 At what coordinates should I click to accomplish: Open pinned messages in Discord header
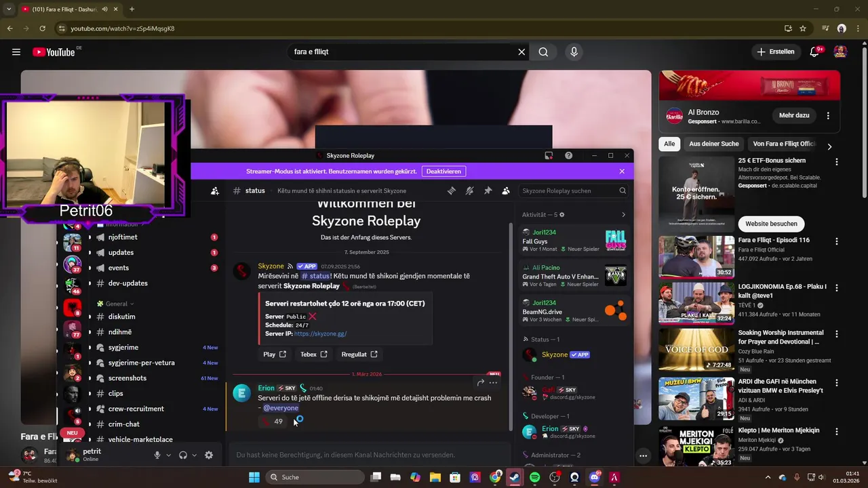pyautogui.click(x=488, y=191)
